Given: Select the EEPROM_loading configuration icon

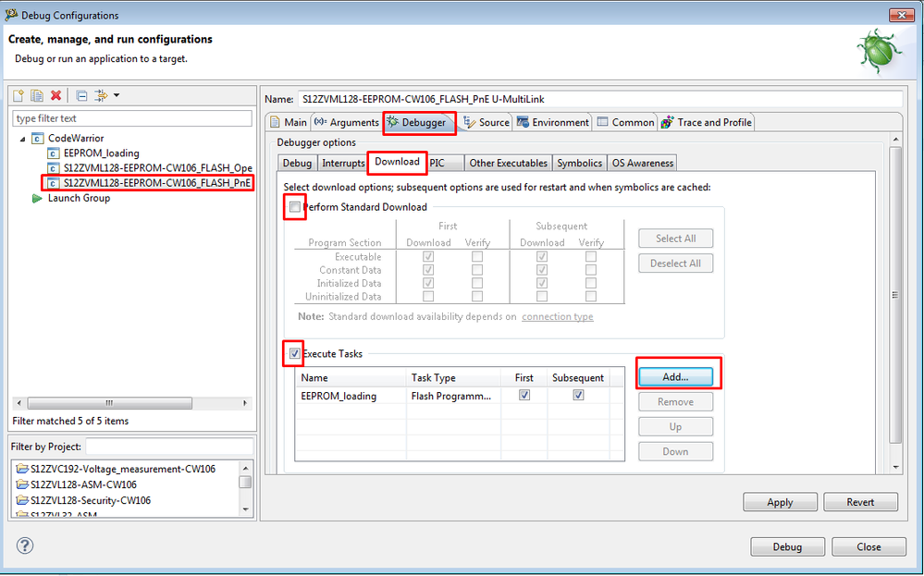Looking at the screenshot, I should [x=53, y=153].
